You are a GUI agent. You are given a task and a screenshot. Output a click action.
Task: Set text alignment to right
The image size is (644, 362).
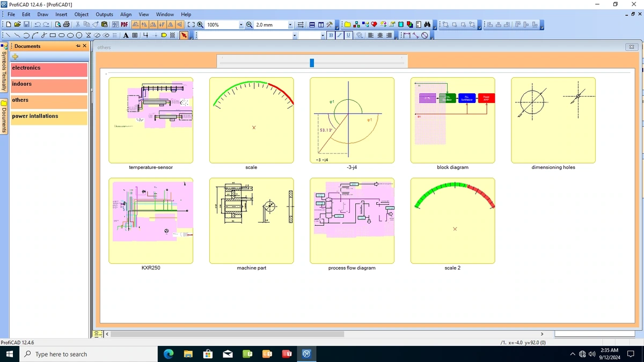389,35
